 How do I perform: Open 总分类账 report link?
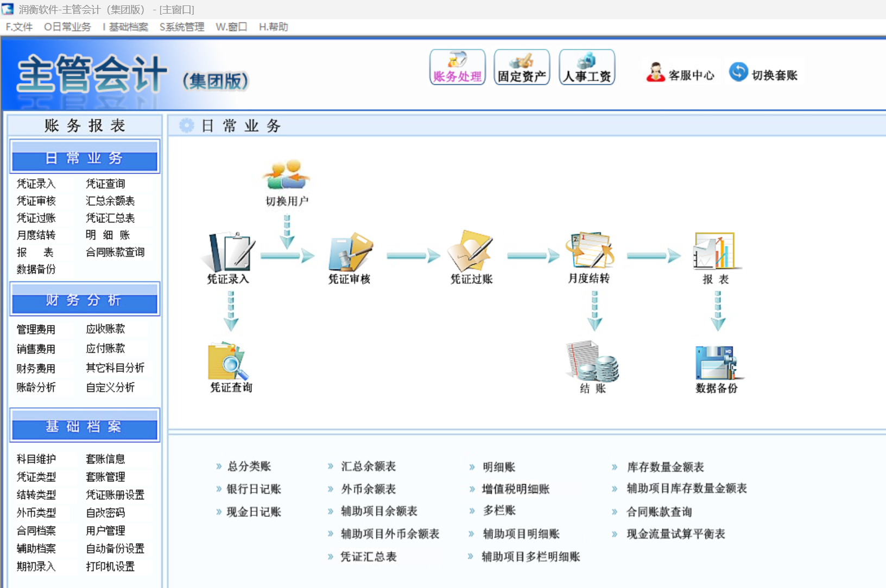pyautogui.click(x=249, y=466)
